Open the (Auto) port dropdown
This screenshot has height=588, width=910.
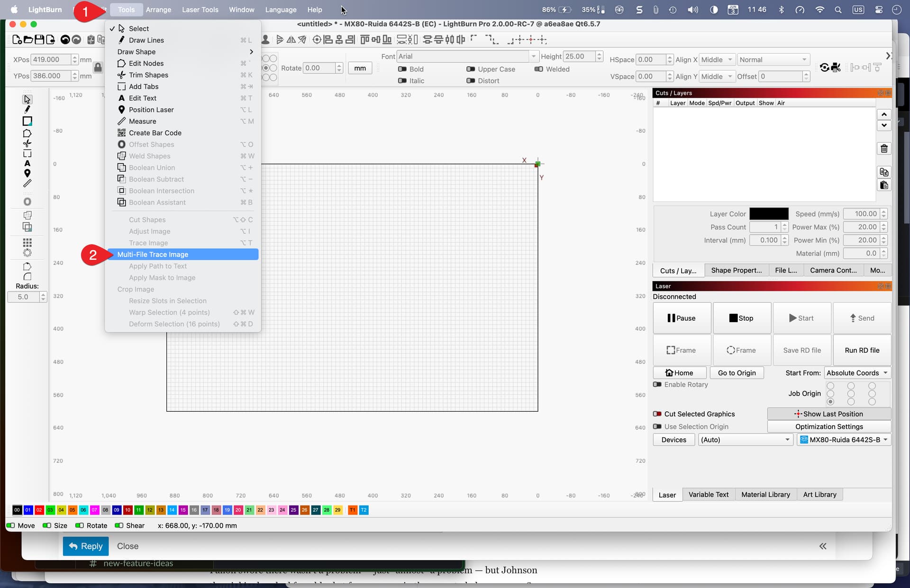[x=746, y=440]
